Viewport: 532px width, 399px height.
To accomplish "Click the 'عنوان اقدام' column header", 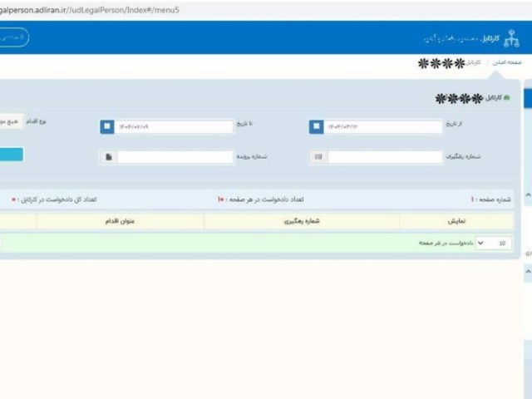I will [x=121, y=221].
